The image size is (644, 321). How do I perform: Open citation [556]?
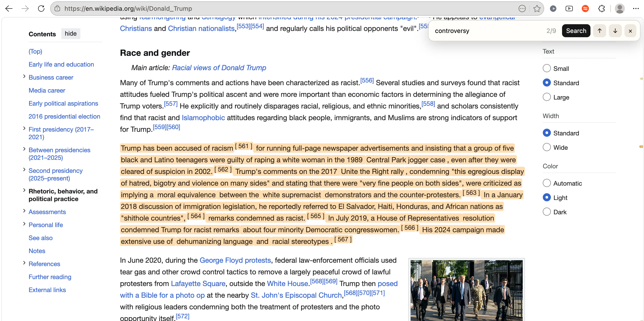[x=367, y=80]
